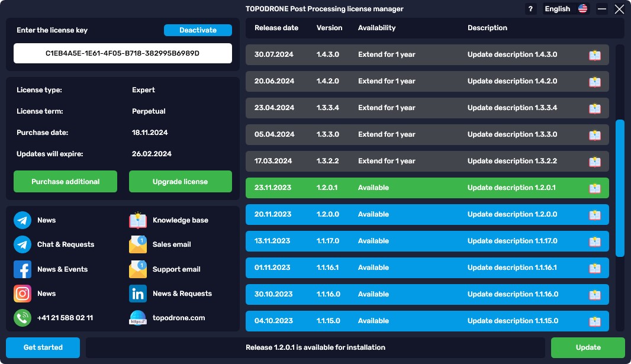Click the Sales email envelope icon

pos(138,244)
